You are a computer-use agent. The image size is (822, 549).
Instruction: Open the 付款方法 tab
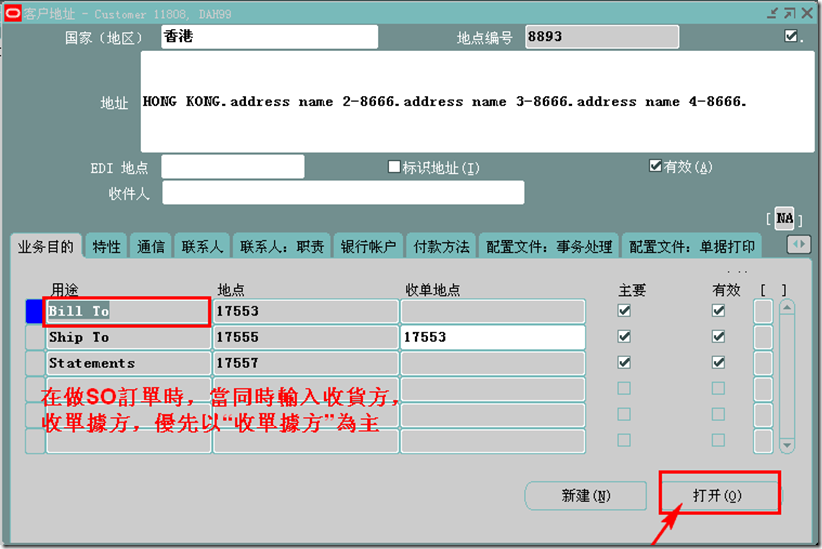(441, 246)
